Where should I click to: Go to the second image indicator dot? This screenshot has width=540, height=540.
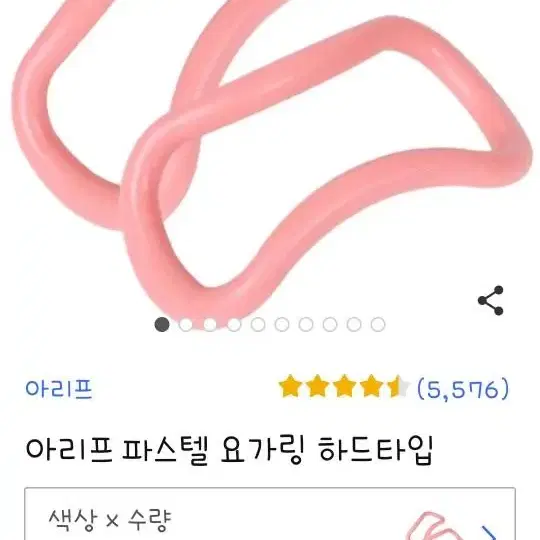click(186, 324)
